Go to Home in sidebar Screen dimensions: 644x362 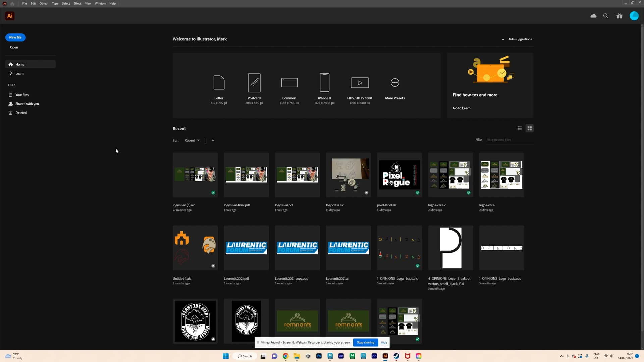coord(31,64)
